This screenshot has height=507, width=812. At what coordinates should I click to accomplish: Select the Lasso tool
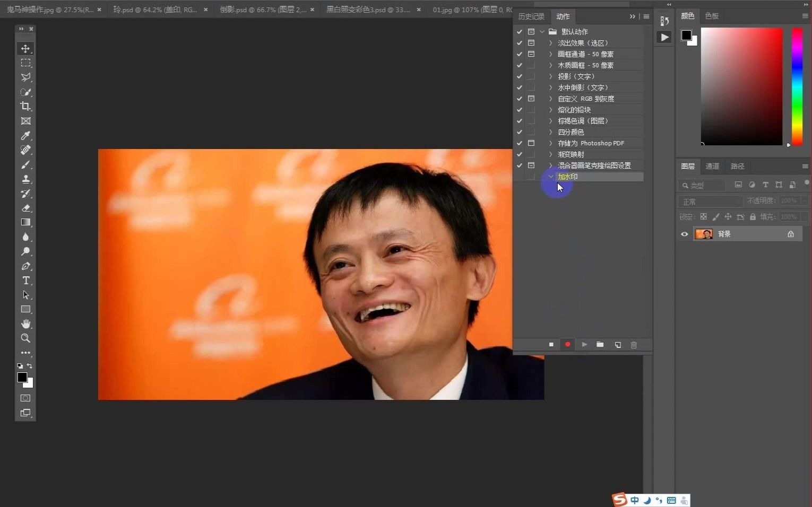(25, 77)
